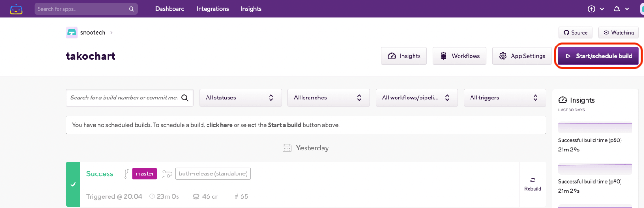Click the Successful build time (p90) chart
Viewport: 644px width, 208px height.
595,169
